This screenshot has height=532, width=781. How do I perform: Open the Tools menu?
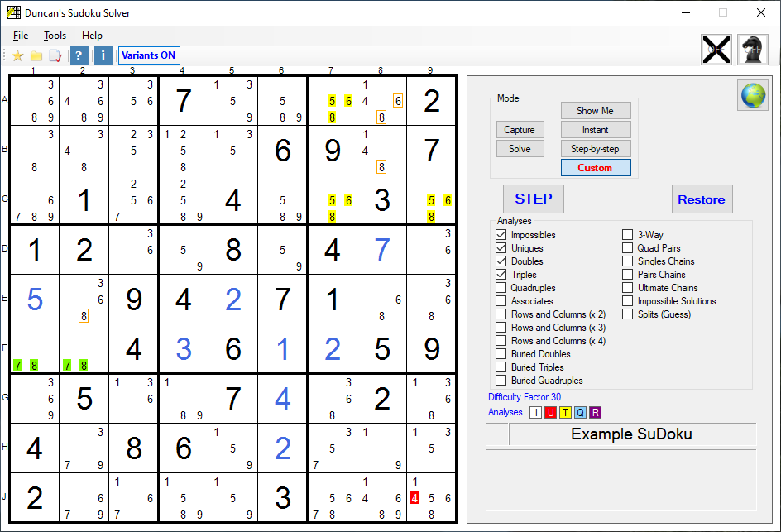[x=55, y=36]
